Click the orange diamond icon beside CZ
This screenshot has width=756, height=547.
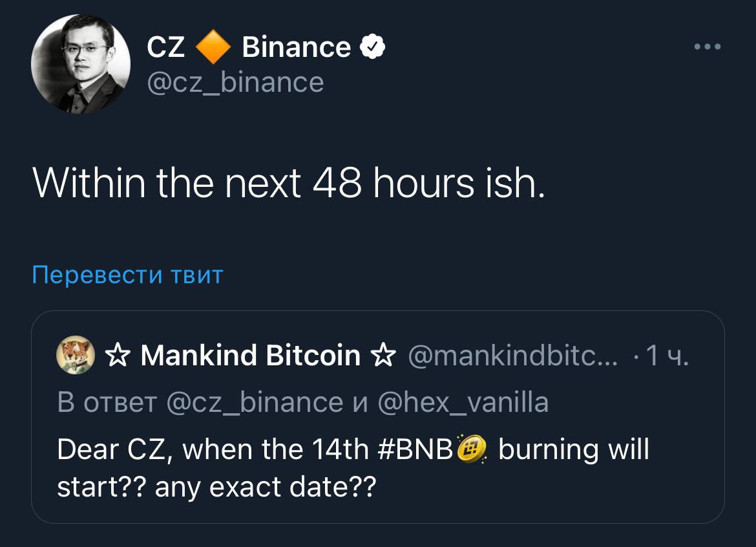point(213,48)
